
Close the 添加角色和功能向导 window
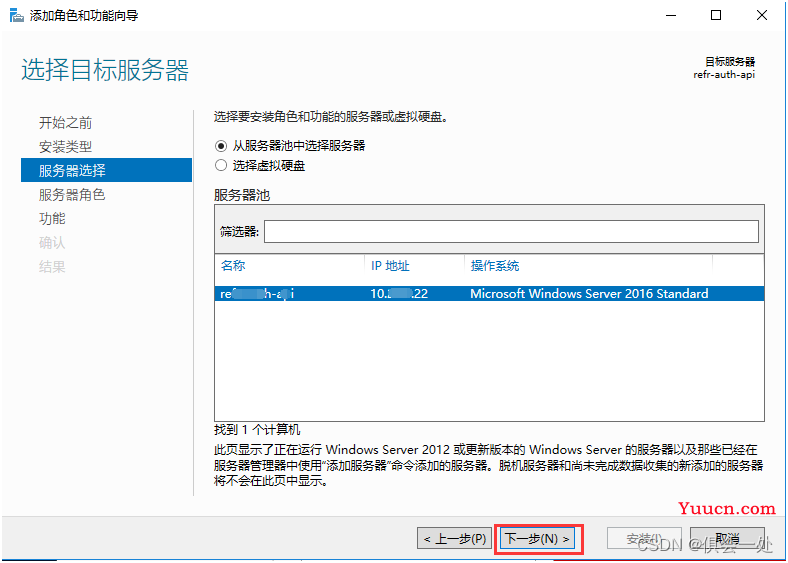click(x=761, y=16)
